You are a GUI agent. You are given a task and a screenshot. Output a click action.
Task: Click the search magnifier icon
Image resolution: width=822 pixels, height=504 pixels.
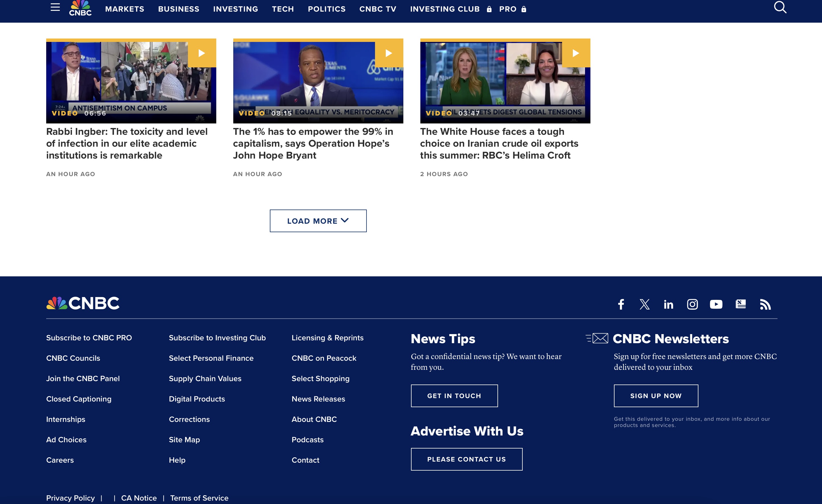click(x=780, y=7)
